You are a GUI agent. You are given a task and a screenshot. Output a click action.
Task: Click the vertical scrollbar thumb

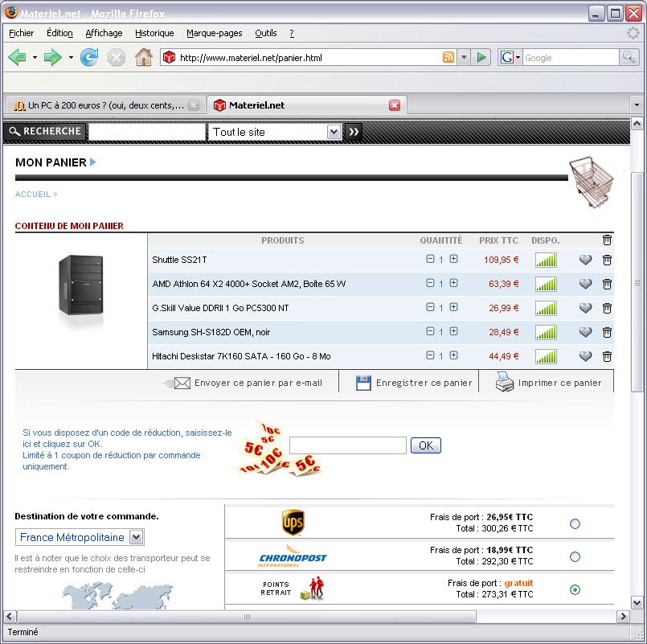click(x=637, y=282)
